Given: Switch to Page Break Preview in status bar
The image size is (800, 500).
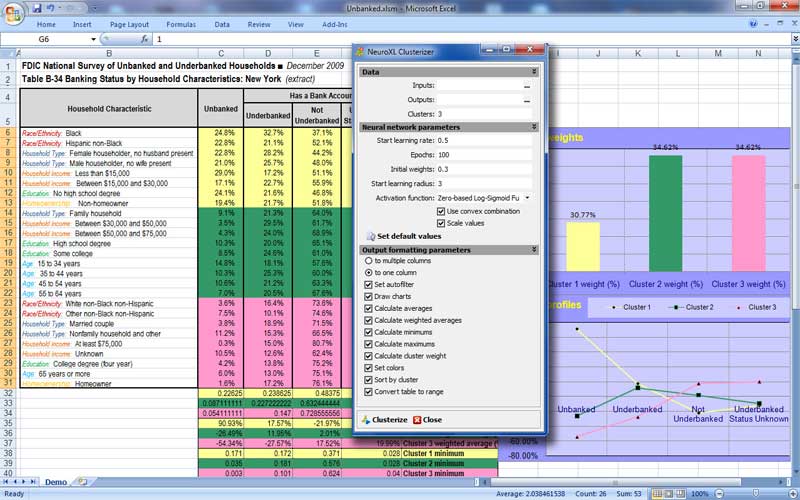Looking at the screenshot, I should [x=681, y=494].
